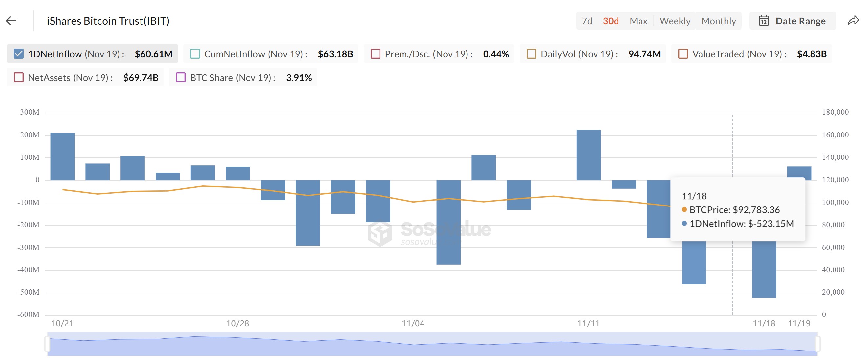
Task: Check the Prem./Dsc. metric checkbox
Action: coord(375,53)
